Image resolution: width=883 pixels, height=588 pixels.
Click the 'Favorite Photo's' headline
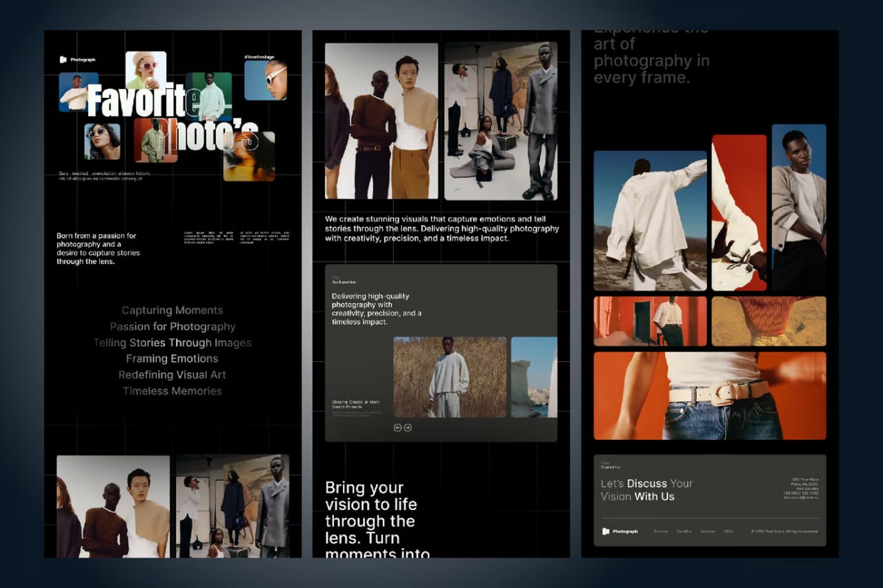(x=172, y=117)
